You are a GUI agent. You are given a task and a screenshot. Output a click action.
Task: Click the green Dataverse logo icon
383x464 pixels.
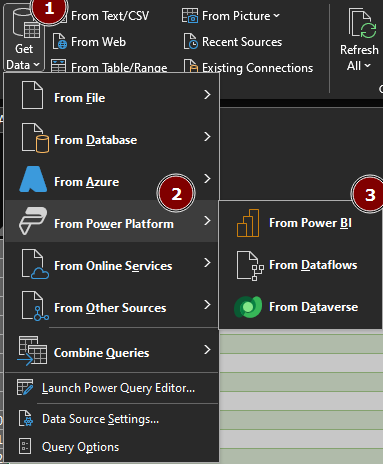point(248,307)
